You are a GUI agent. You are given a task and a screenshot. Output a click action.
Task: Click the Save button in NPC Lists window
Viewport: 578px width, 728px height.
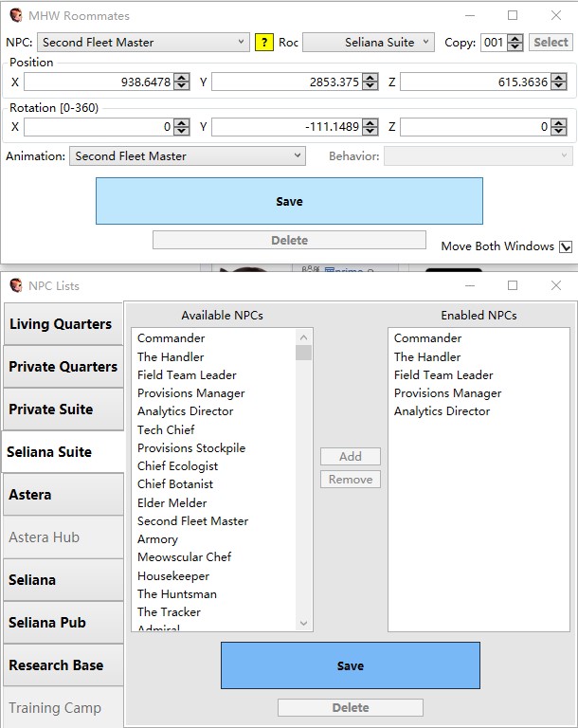(x=351, y=665)
